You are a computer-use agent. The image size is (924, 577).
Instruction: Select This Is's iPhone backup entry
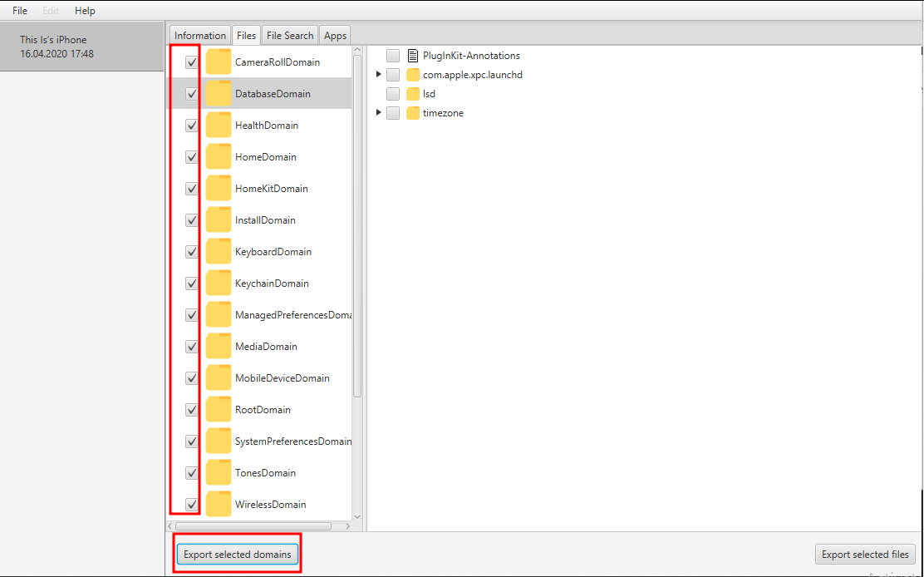pos(82,47)
